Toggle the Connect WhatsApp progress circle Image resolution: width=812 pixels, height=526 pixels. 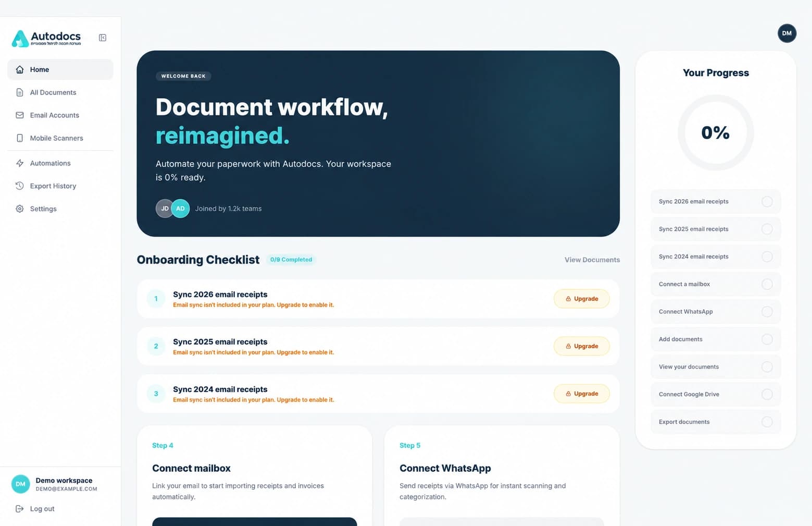(767, 312)
